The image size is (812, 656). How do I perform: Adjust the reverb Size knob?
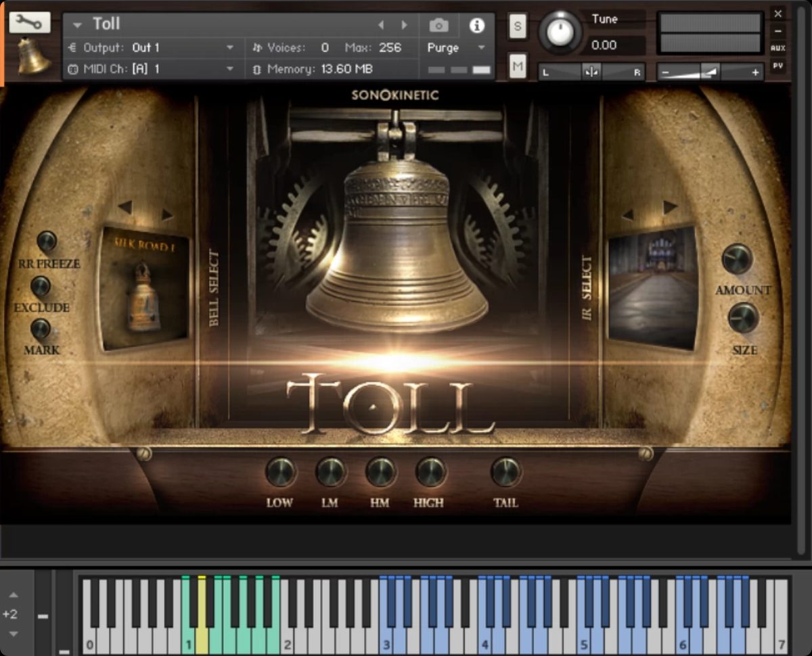pos(744,317)
